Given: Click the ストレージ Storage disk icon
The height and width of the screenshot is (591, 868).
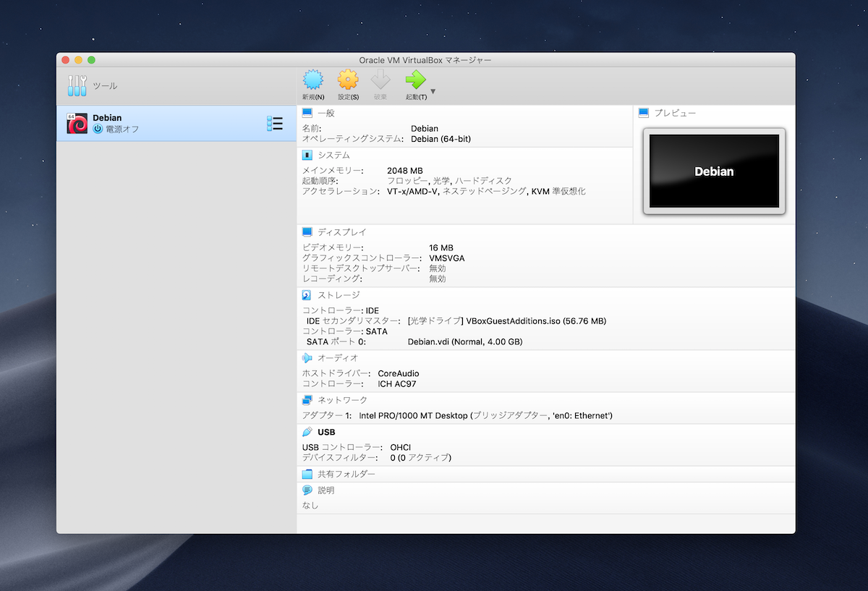Looking at the screenshot, I should (x=307, y=295).
